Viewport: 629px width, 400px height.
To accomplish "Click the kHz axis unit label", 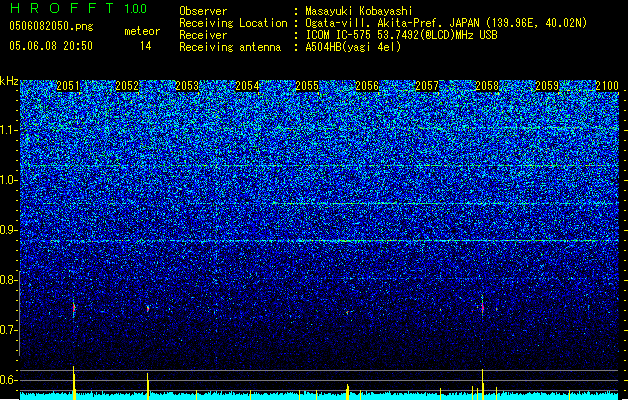I will click(9, 81).
